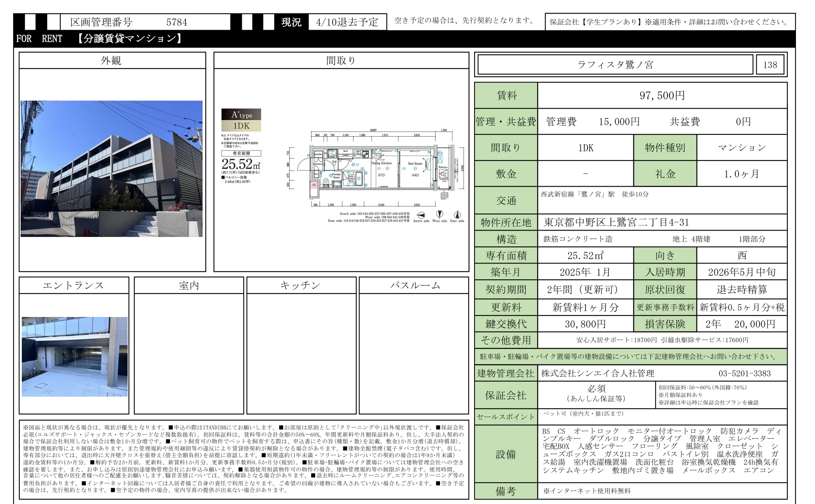Click the bathtub symbol in Bath Room
The width and height of the screenshot is (815, 504).
359,178
